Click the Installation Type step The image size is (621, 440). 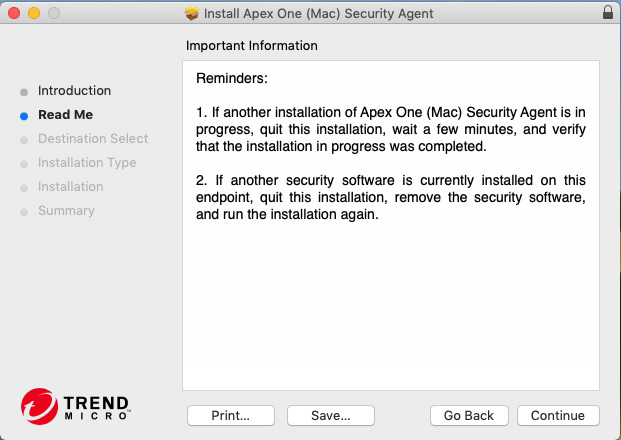tap(87, 163)
